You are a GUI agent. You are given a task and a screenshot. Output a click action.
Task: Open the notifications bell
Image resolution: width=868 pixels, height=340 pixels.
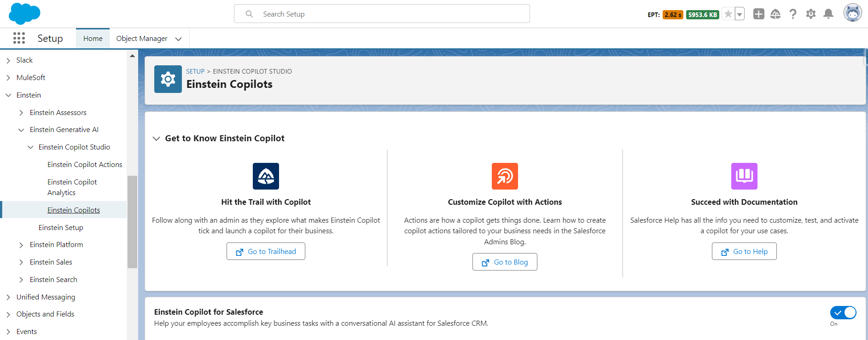pos(828,14)
